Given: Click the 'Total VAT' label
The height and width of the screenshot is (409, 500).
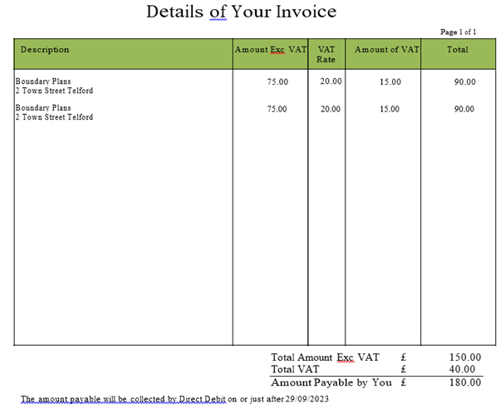Looking at the screenshot, I should 295,369.
